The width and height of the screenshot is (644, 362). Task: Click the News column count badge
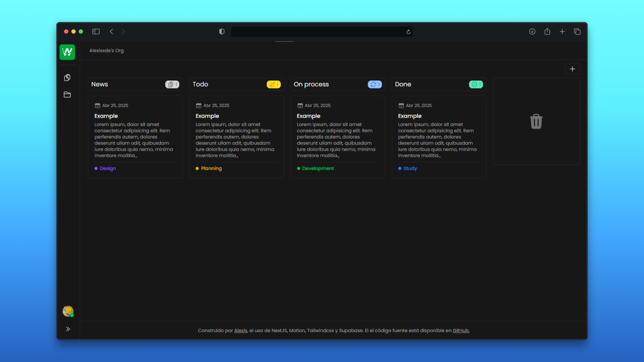[172, 84]
